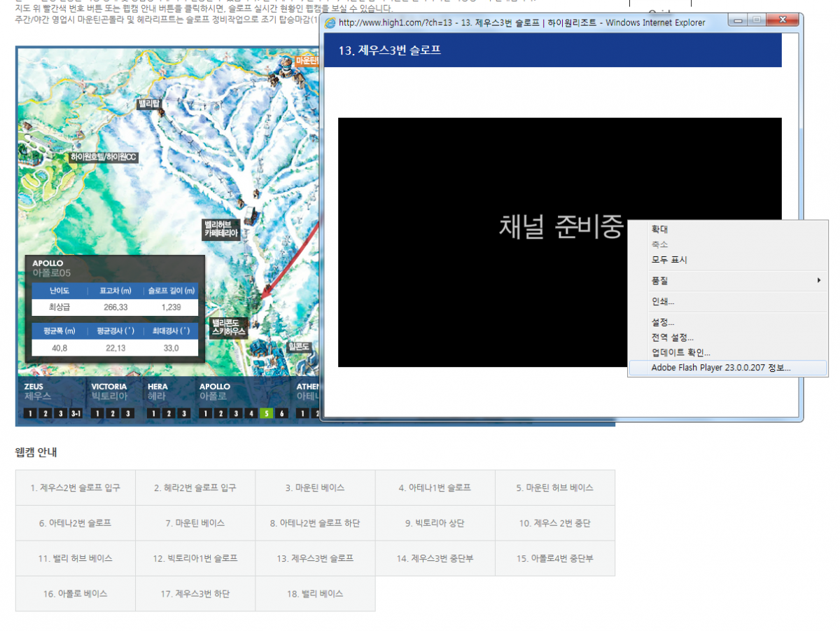This screenshot has width=840, height=631.
Task: Open webcam 8. 아테나2번 슬로프 하단
Action: pyautogui.click(x=315, y=523)
